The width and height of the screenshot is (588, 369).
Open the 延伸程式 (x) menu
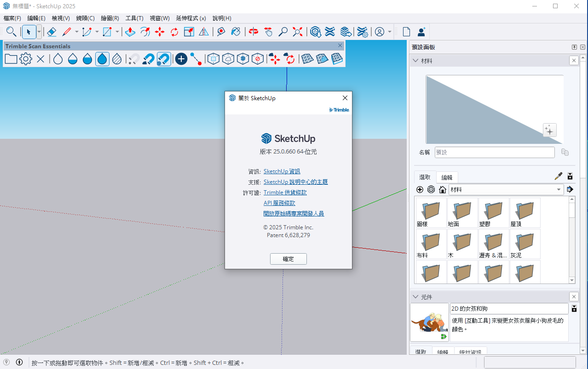click(x=191, y=18)
